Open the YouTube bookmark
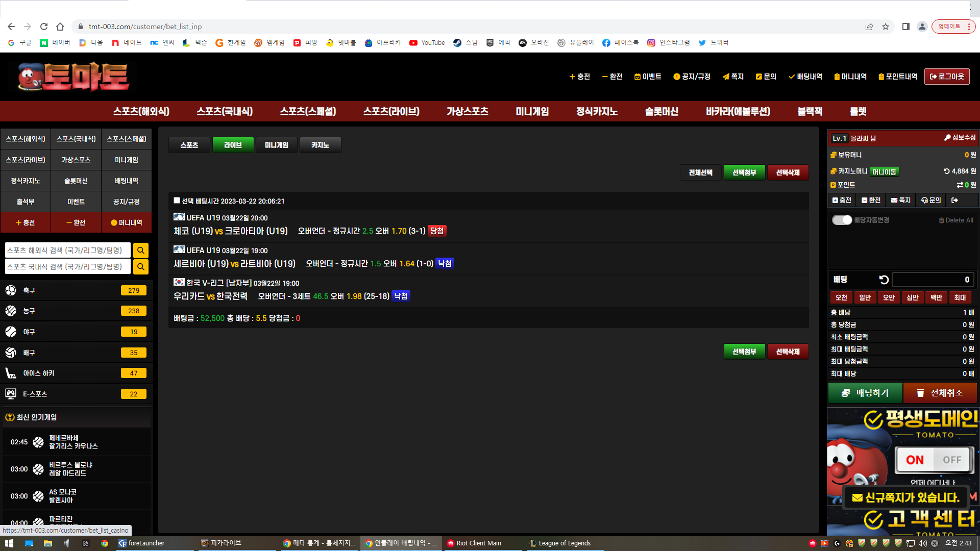The width and height of the screenshot is (980, 551). point(427,43)
